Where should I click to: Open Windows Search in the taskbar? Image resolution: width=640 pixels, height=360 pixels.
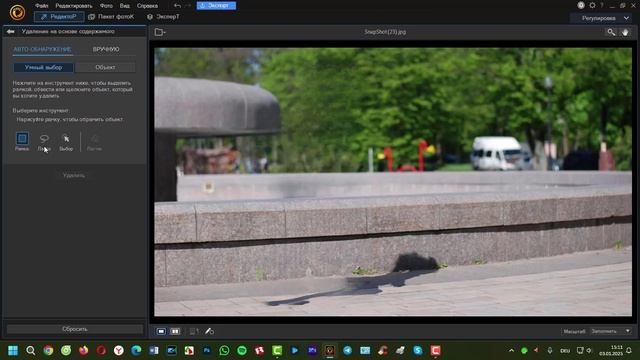(x=31, y=350)
